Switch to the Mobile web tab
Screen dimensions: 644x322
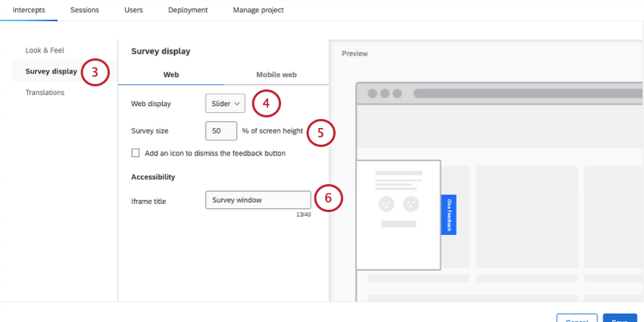point(276,74)
